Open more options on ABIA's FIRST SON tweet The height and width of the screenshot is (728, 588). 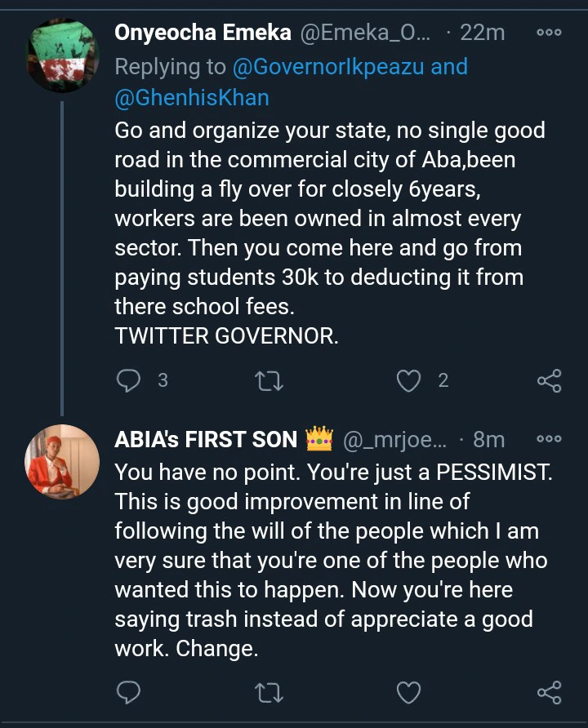(x=549, y=439)
